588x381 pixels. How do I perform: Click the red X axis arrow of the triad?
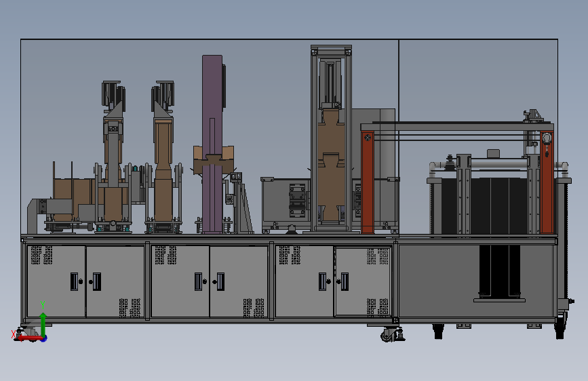click(x=29, y=338)
